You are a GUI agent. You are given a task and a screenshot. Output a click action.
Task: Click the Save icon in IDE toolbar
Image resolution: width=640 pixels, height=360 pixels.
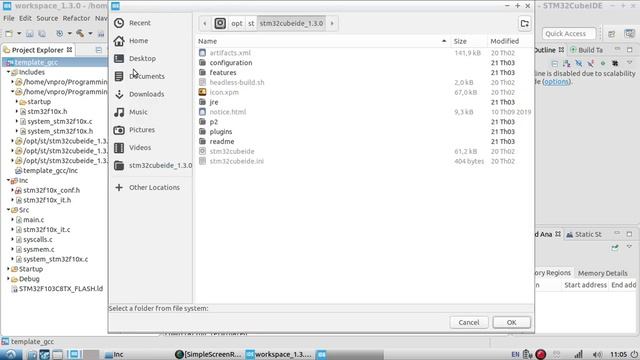point(30,33)
